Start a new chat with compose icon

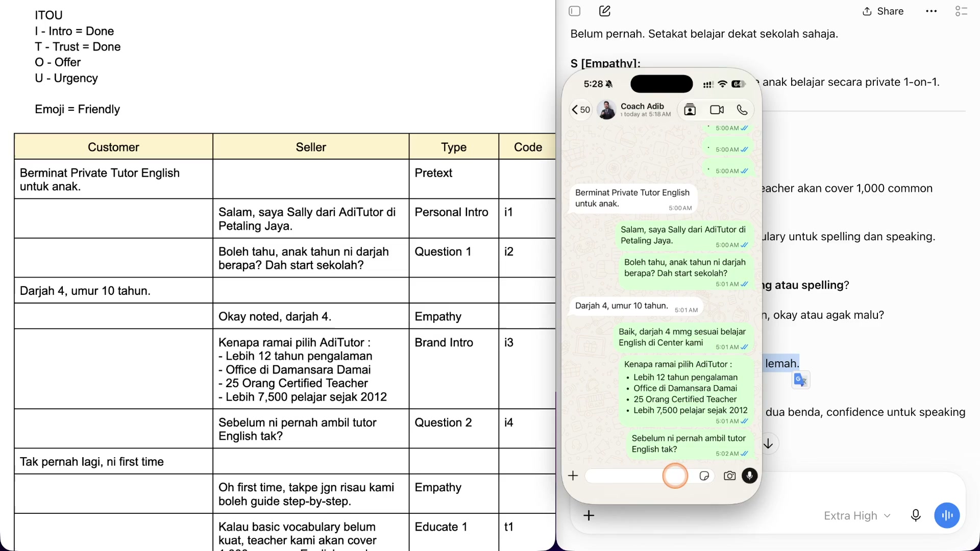point(605,11)
